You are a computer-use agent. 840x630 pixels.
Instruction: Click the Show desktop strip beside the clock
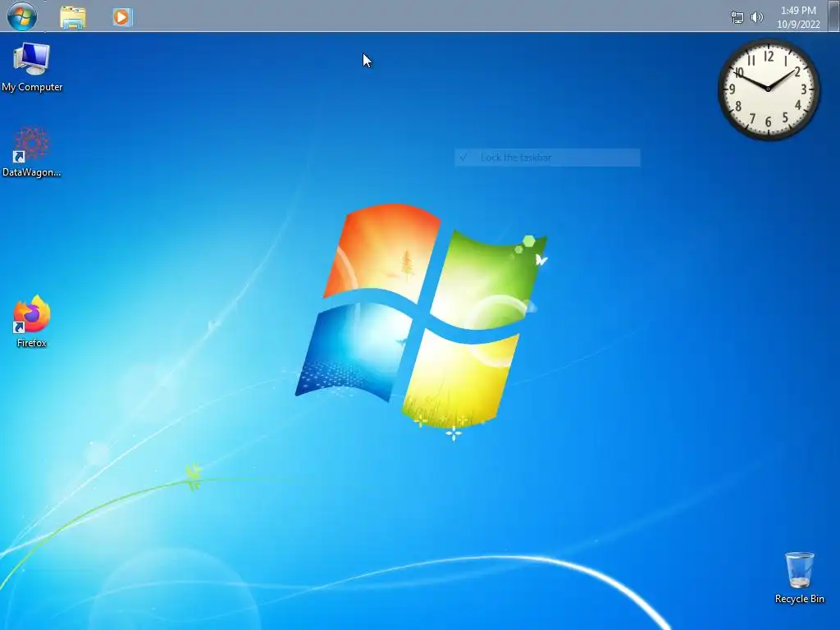[x=833, y=16]
